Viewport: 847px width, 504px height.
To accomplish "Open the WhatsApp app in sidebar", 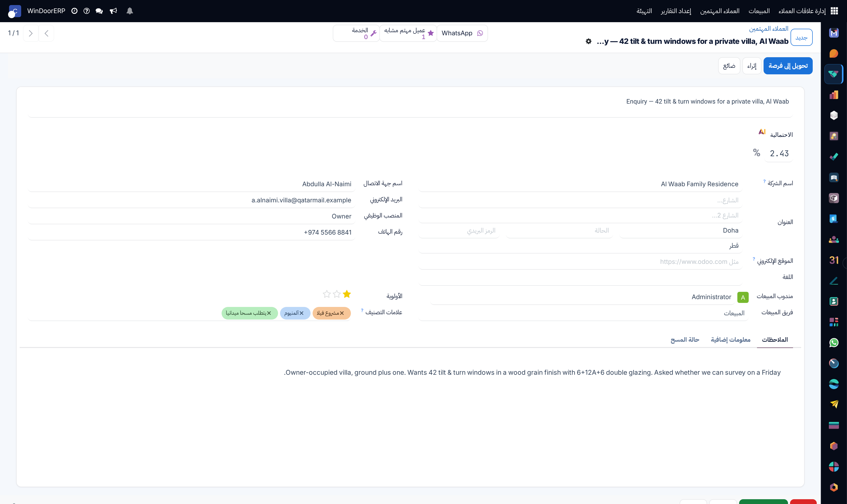I will coord(833,343).
